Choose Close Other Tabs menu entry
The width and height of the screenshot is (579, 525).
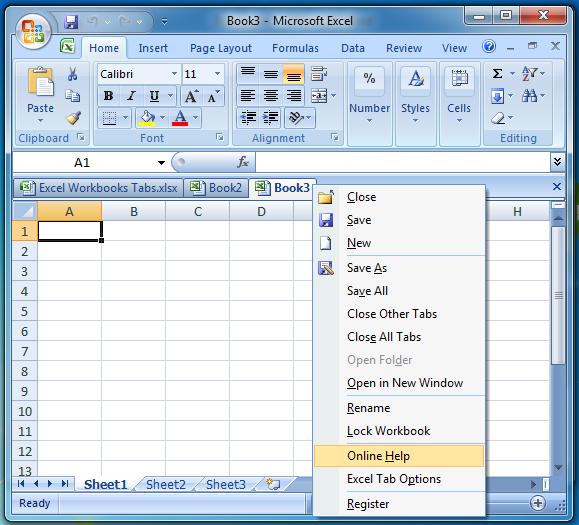392,314
